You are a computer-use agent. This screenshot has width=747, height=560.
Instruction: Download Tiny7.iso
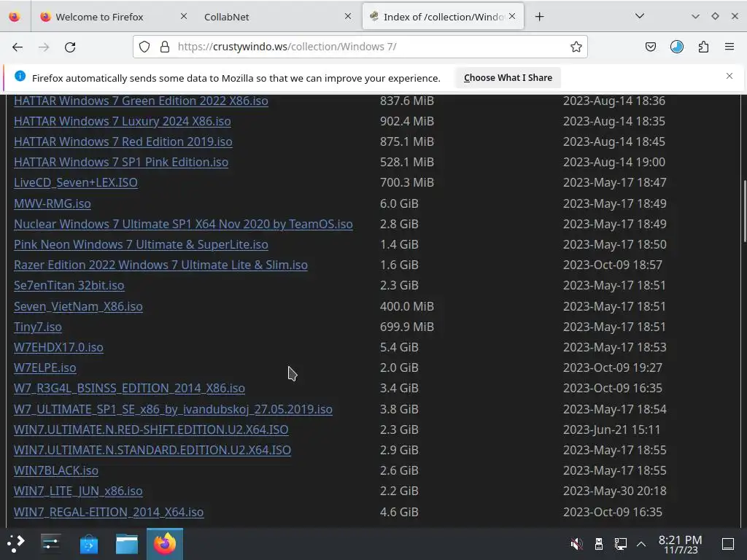click(38, 327)
